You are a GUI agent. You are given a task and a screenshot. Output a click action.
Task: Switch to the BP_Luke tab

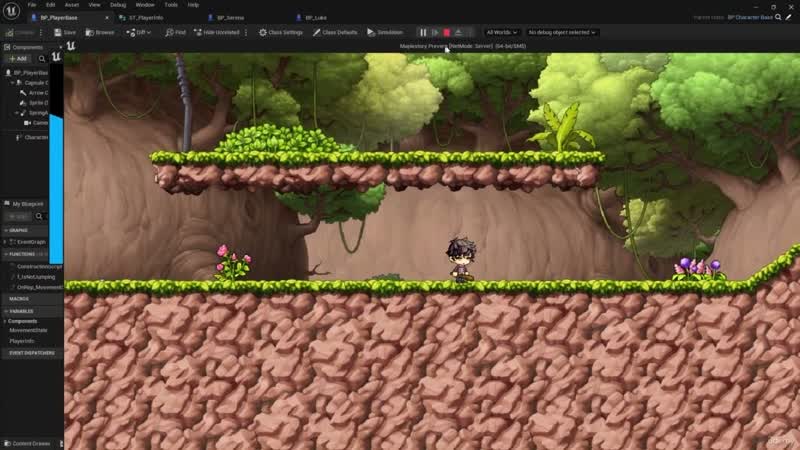(x=315, y=17)
